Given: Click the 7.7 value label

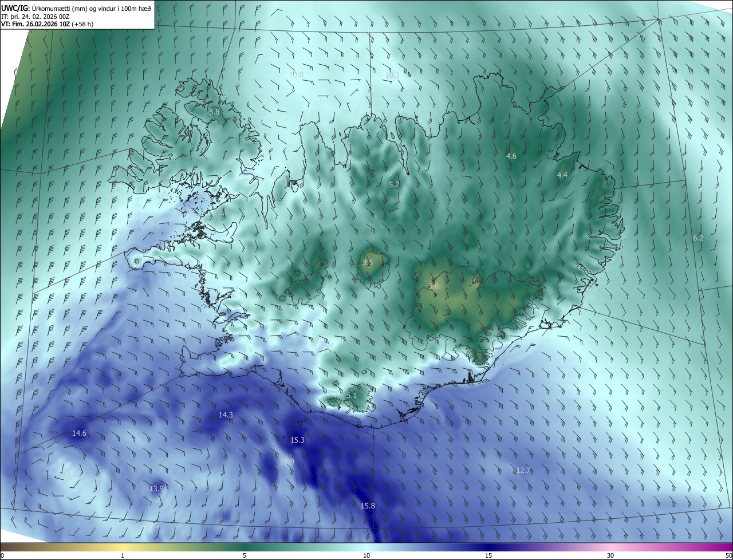Looking at the screenshot, I should pos(641,37).
